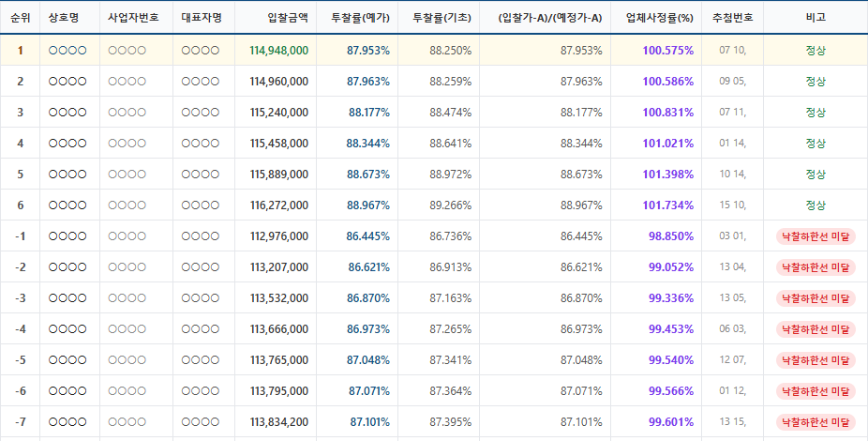Click lottery number 03 01,

pyautogui.click(x=733, y=236)
